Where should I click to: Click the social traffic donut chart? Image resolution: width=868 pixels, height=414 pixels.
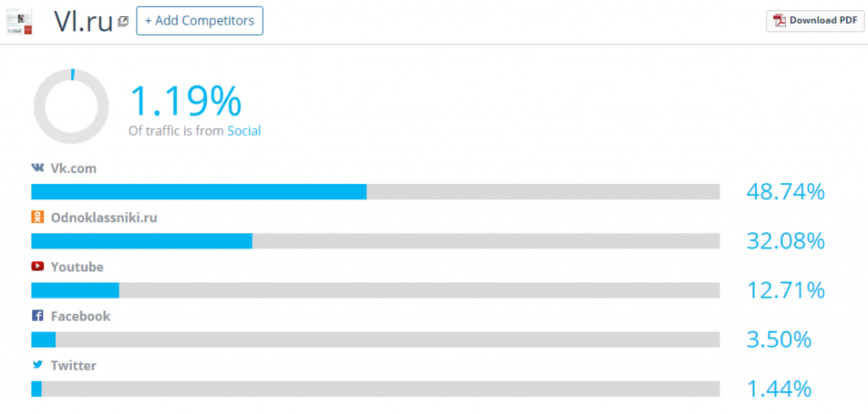click(x=71, y=106)
